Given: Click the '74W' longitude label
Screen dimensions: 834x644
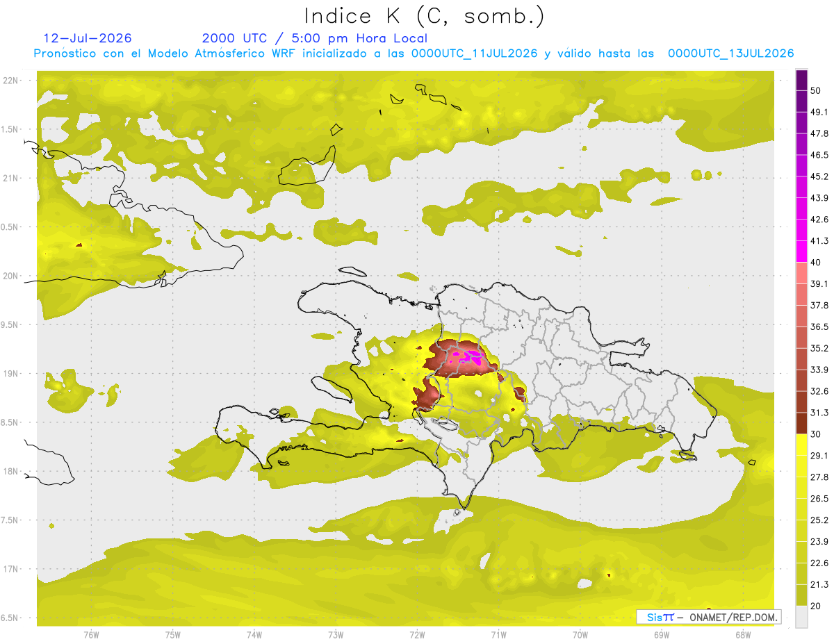Looking at the screenshot, I should (254, 635).
